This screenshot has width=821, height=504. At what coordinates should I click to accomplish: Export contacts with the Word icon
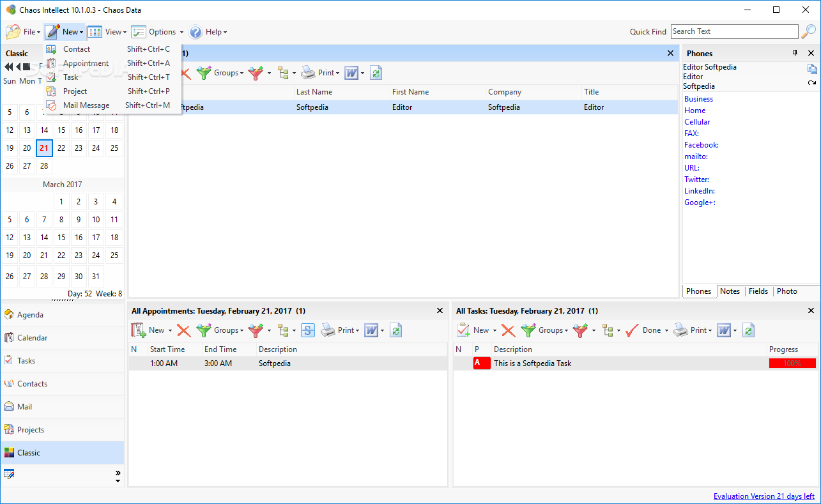(x=351, y=73)
